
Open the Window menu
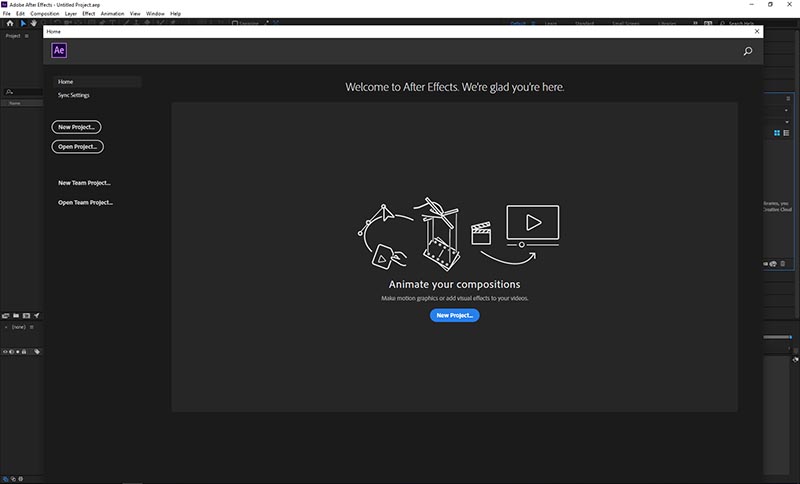coord(155,14)
